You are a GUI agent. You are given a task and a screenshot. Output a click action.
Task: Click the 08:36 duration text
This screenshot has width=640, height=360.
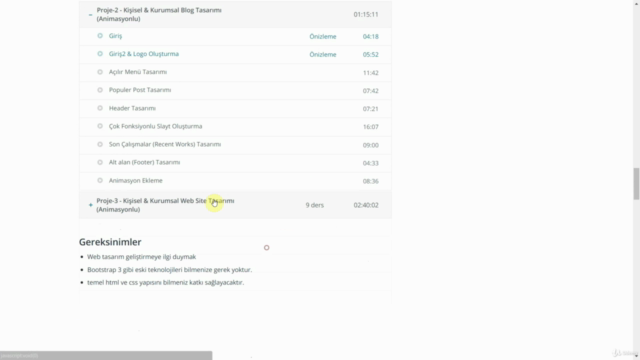pos(371,181)
